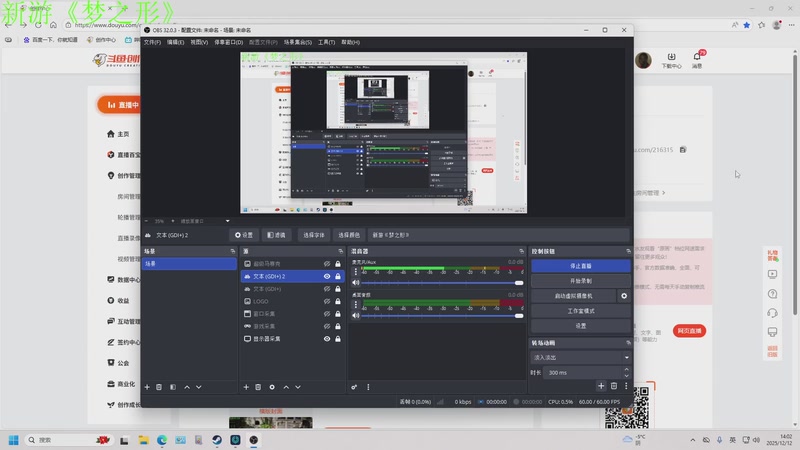The width and height of the screenshot is (800, 450).
Task: Click the browser favorites star icon
Action: [747, 25]
